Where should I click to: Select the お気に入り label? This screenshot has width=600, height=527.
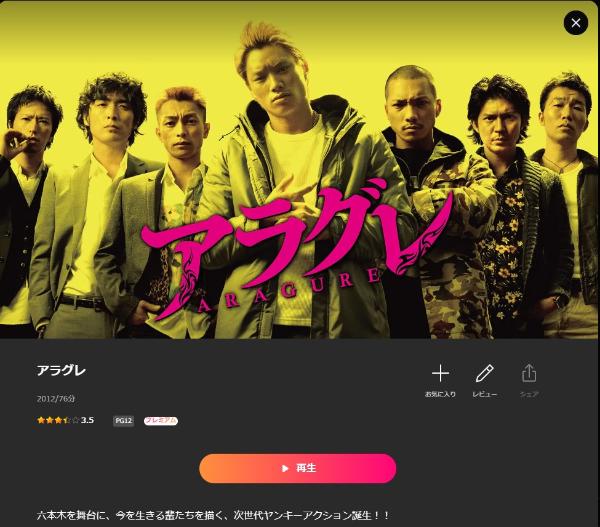point(440,394)
